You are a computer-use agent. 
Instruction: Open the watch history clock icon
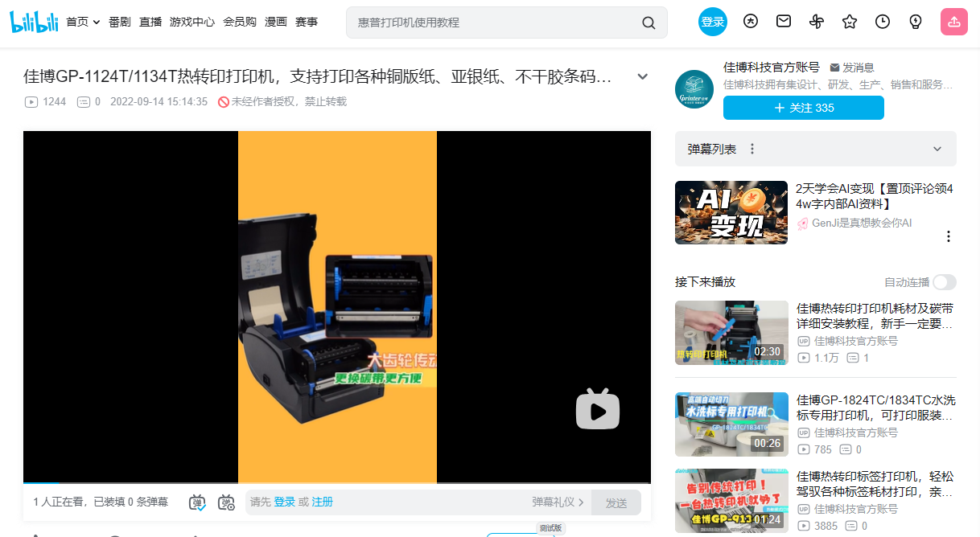click(883, 22)
